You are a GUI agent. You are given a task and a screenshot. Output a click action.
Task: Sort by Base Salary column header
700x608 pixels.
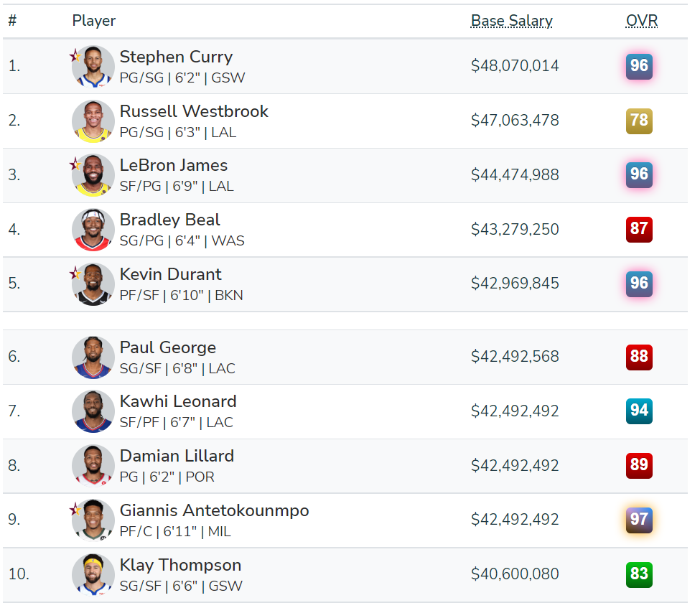(x=512, y=21)
